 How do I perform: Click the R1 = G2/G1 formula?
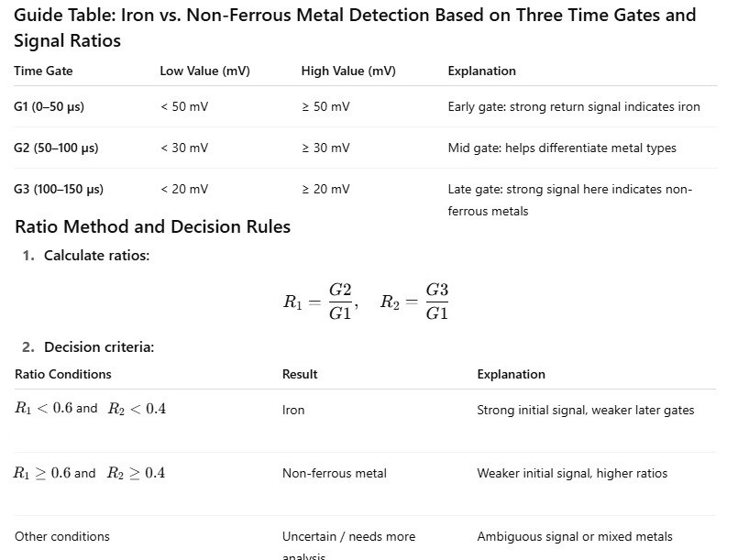click(x=319, y=302)
